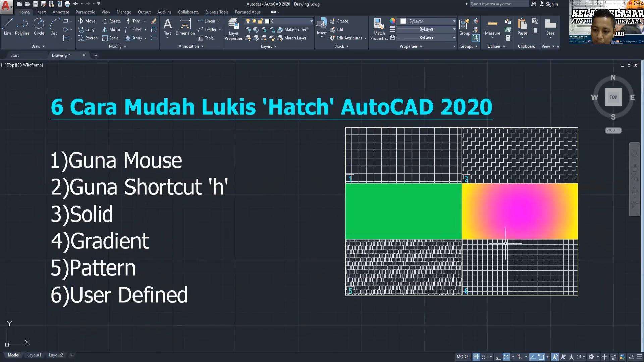Toggle 2D object snap
The width and height of the screenshot is (644, 362).
[x=541, y=357]
